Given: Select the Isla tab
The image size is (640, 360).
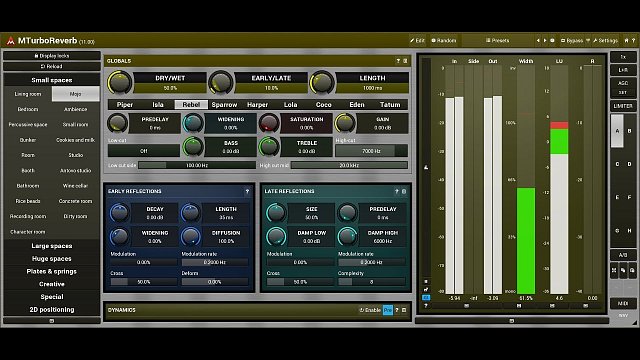Looking at the screenshot, I should (x=158, y=105).
